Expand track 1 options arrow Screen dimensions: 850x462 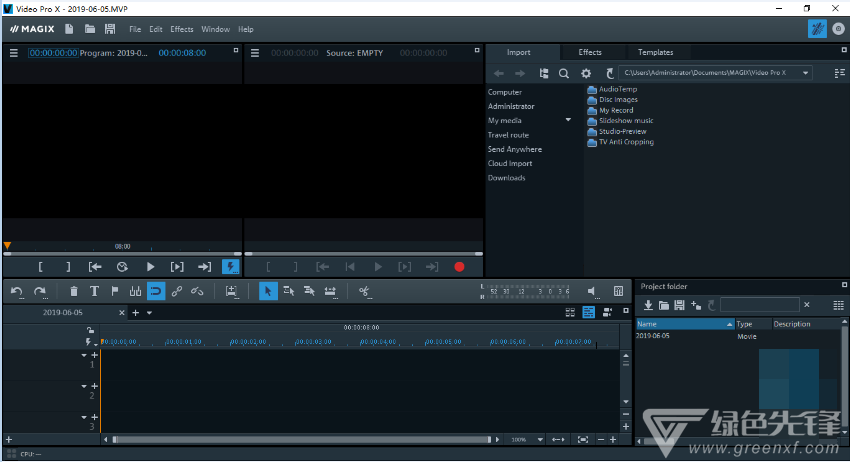click(83, 356)
